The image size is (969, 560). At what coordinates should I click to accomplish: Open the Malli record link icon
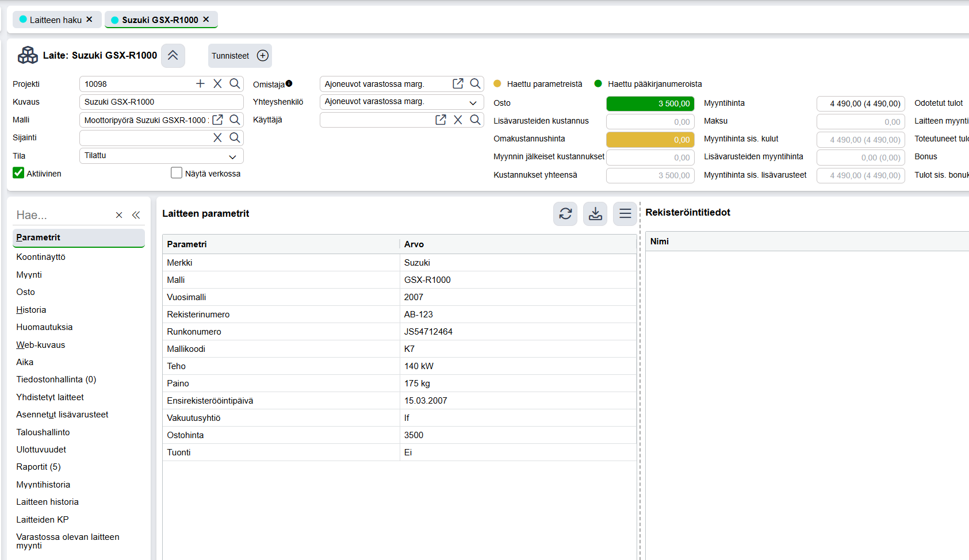(x=217, y=120)
